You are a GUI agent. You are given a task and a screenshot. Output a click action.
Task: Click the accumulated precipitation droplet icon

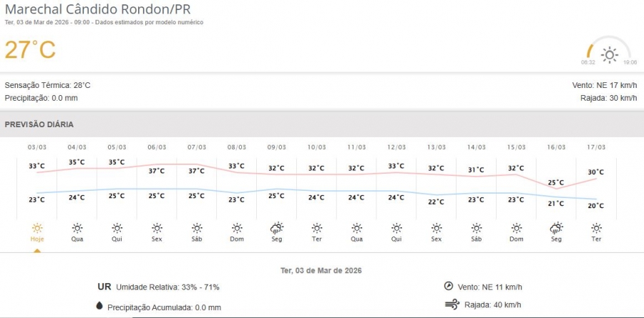click(x=99, y=307)
